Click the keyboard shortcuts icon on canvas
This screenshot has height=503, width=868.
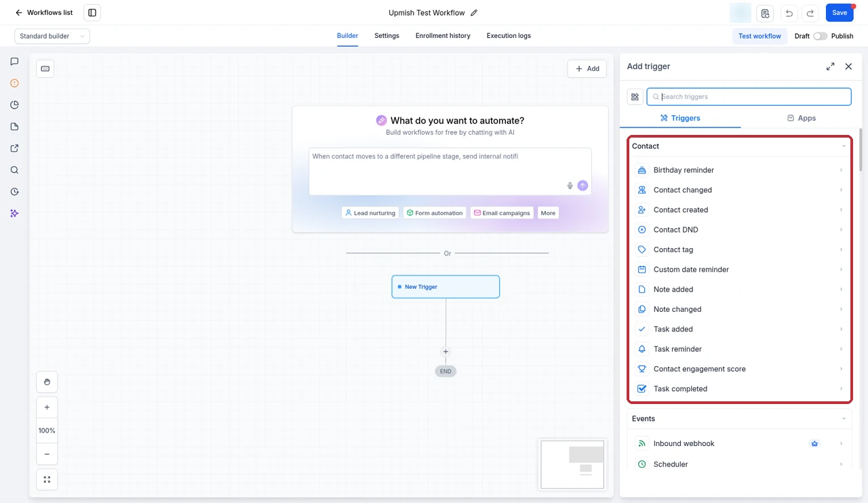tap(45, 68)
